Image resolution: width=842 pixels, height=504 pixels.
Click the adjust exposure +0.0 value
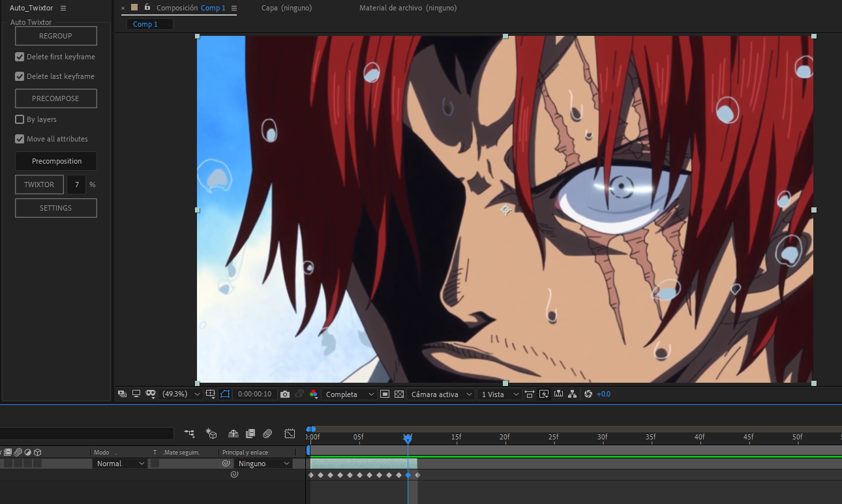coord(603,394)
